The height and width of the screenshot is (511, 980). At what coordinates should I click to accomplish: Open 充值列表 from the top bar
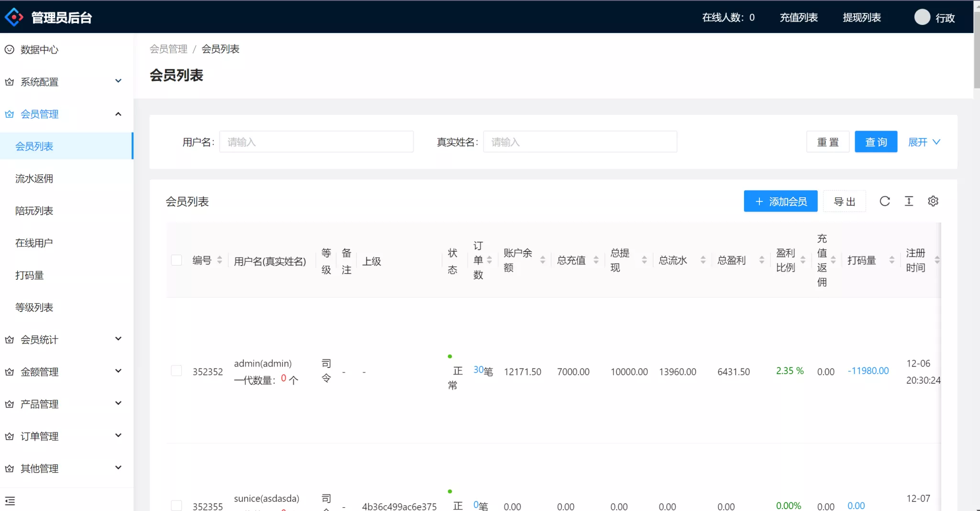pos(798,17)
